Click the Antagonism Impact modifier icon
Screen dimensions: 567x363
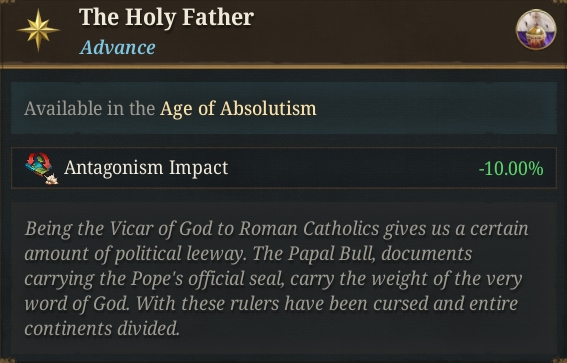[42, 168]
